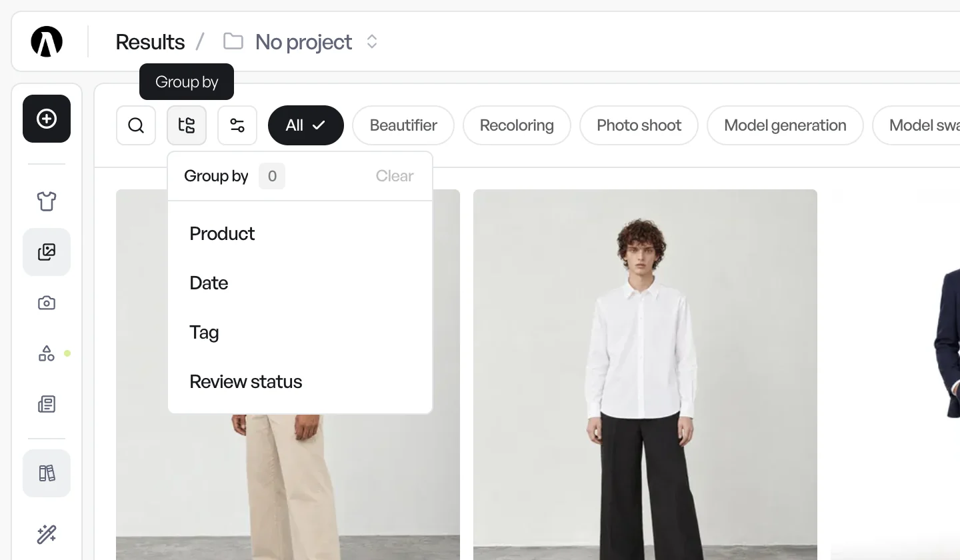The height and width of the screenshot is (560, 960).
Task: Click the folder icon beside No project
Action: pyautogui.click(x=233, y=41)
